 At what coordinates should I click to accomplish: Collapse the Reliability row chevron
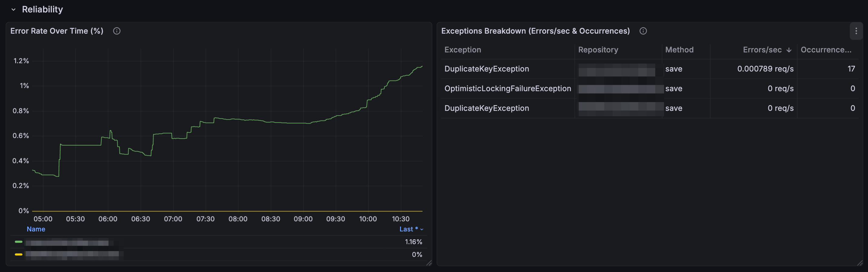(13, 10)
